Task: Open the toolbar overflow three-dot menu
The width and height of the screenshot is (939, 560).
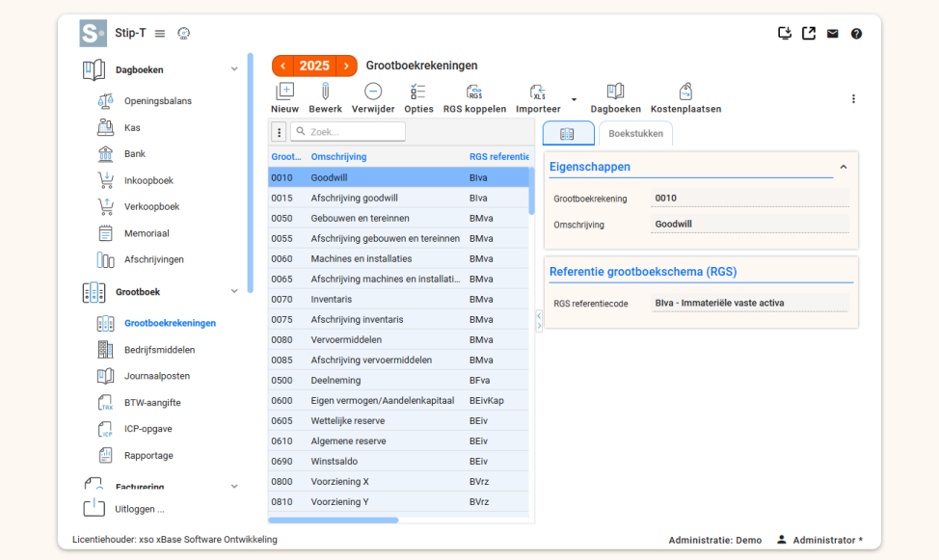Action: point(853,99)
